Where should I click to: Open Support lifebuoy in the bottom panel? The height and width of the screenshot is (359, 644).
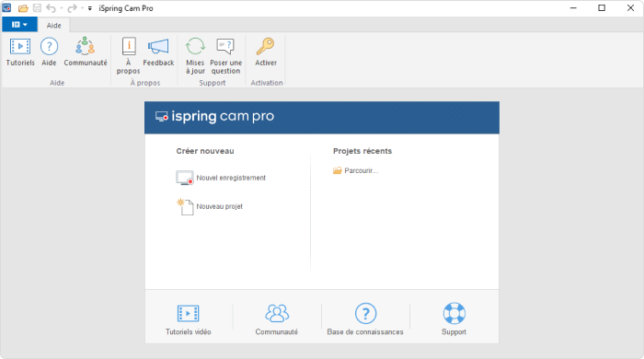tap(454, 319)
